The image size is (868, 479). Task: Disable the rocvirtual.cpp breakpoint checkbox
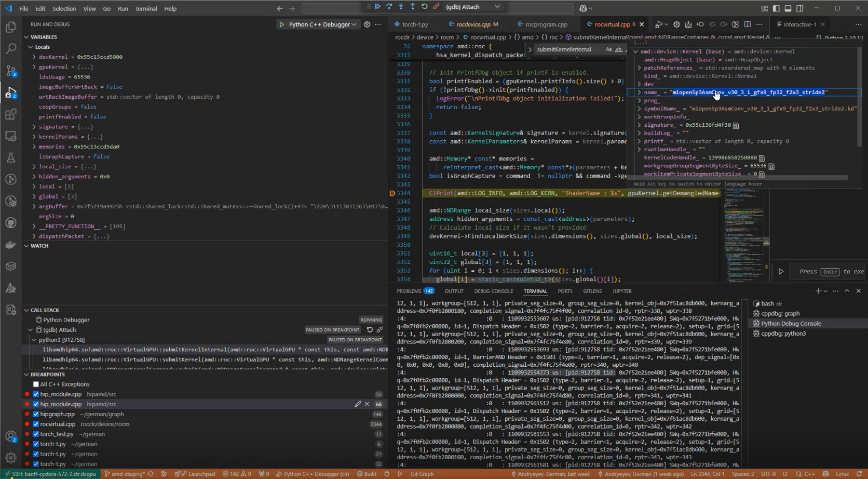(36, 424)
